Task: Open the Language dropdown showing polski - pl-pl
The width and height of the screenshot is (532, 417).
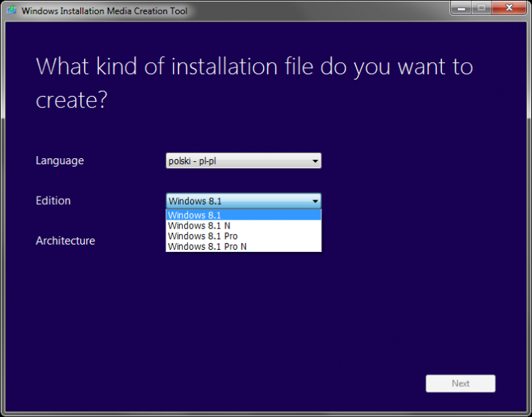Action: (x=244, y=160)
